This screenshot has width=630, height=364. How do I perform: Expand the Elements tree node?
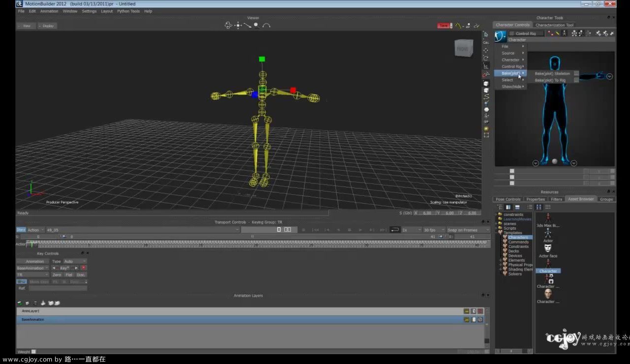(x=501, y=260)
